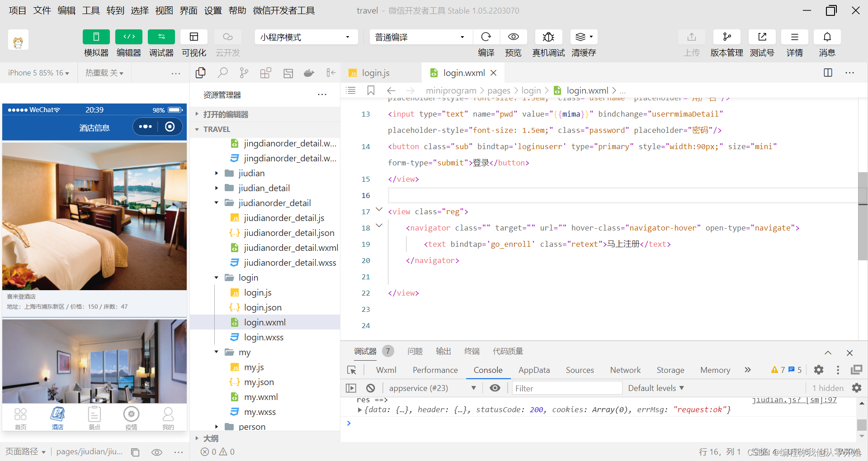This screenshot has width=868, height=461.
Task: Open the explorer files icon in sidebar
Action: point(201,73)
